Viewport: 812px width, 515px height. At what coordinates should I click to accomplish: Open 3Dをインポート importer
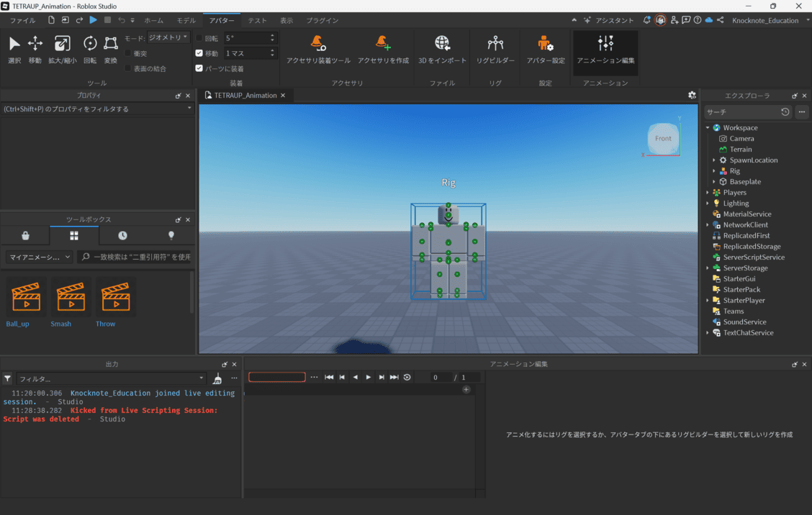pos(442,50)
